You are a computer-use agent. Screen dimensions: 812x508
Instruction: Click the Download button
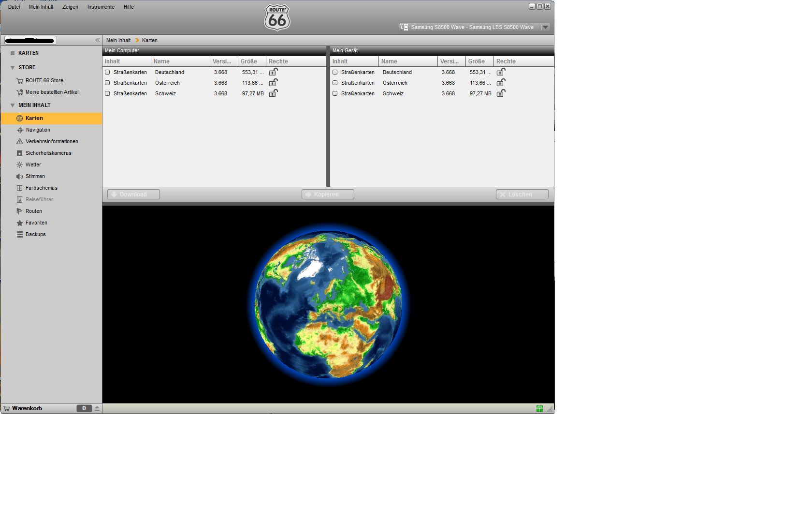pyautogui.click(x=133, y=194)
